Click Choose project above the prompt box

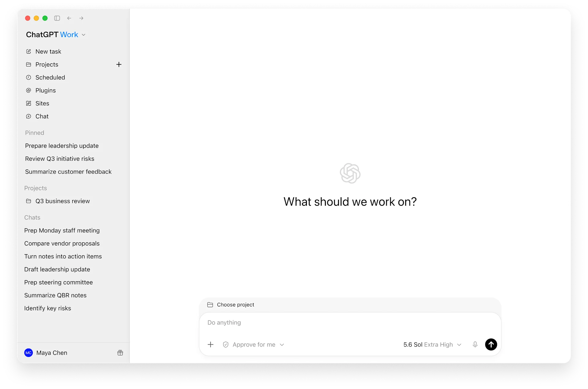[231, 305]
